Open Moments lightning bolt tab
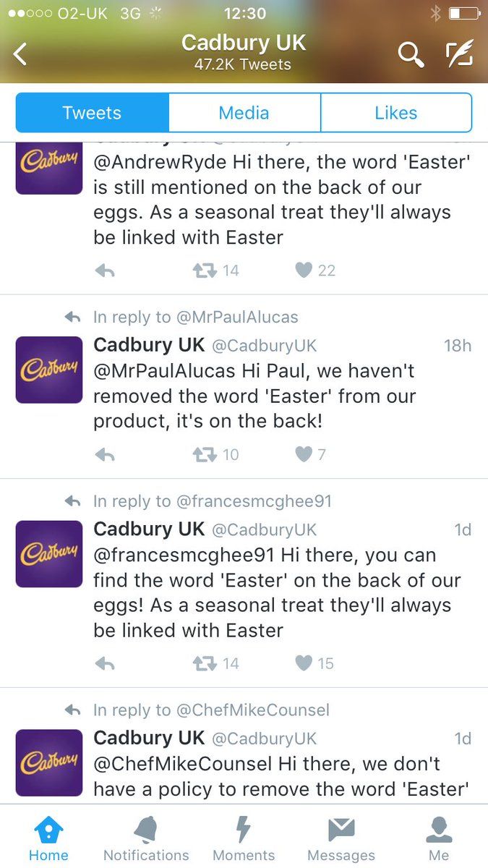 (x=244, y=839)
